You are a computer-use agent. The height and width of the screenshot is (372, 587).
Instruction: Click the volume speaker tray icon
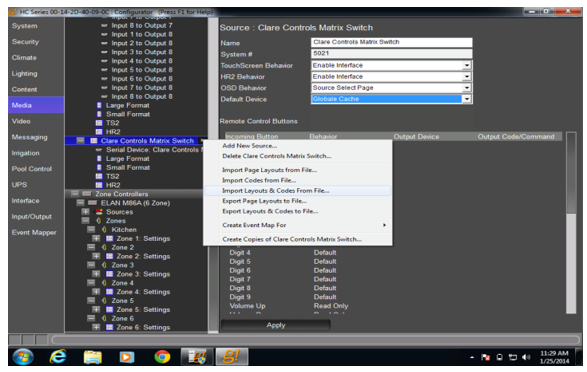point(526,357)
